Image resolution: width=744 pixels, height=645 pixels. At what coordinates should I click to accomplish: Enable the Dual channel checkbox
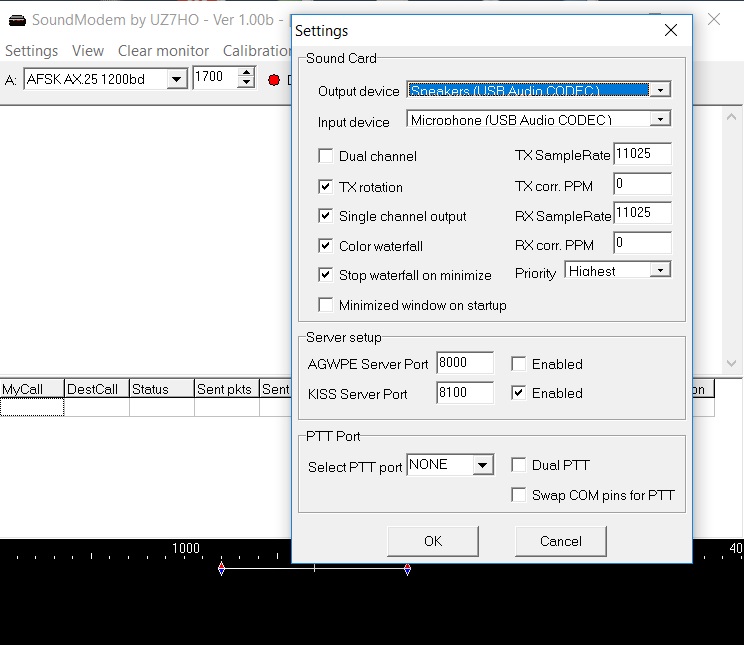[x=325, y=156]
